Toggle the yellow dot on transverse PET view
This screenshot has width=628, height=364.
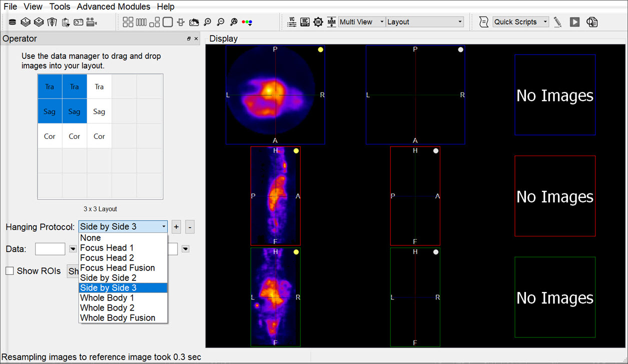[320, 49]
